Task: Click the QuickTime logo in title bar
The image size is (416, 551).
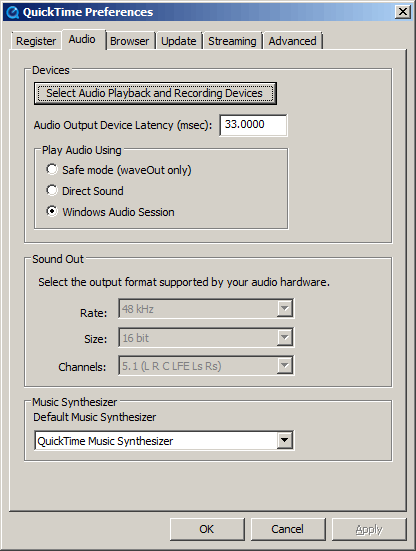Action: [x=13, y=12]
